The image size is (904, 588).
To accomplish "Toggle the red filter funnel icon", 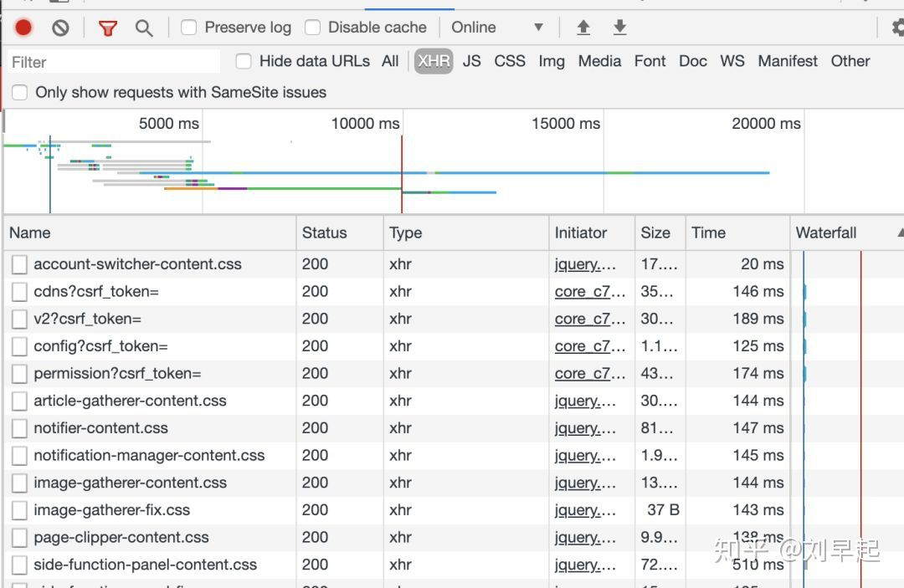I will click(108, 28).
